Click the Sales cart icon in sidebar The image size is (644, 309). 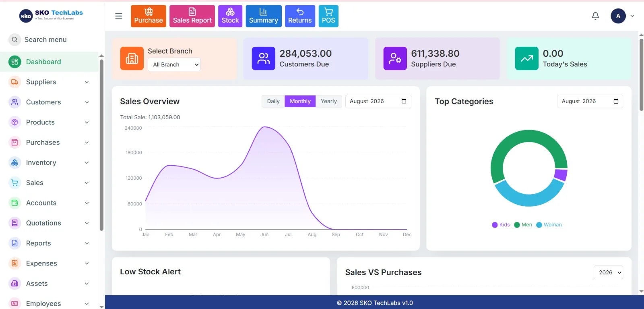point(15,182)
